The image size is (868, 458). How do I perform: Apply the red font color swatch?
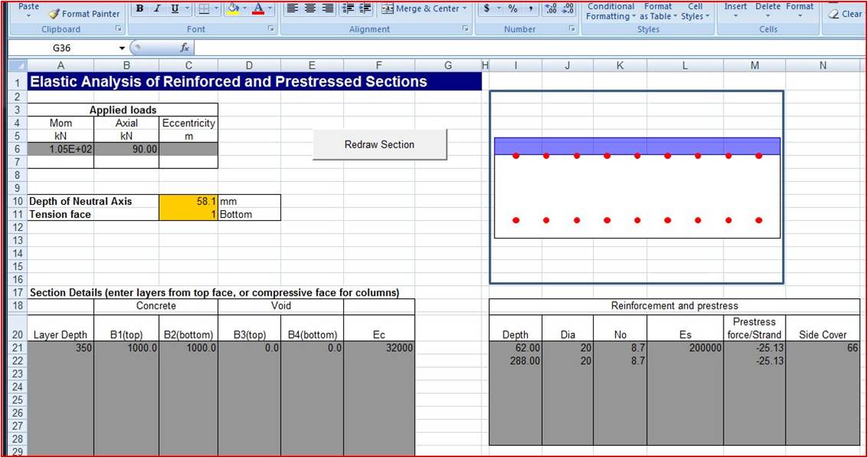258,8
